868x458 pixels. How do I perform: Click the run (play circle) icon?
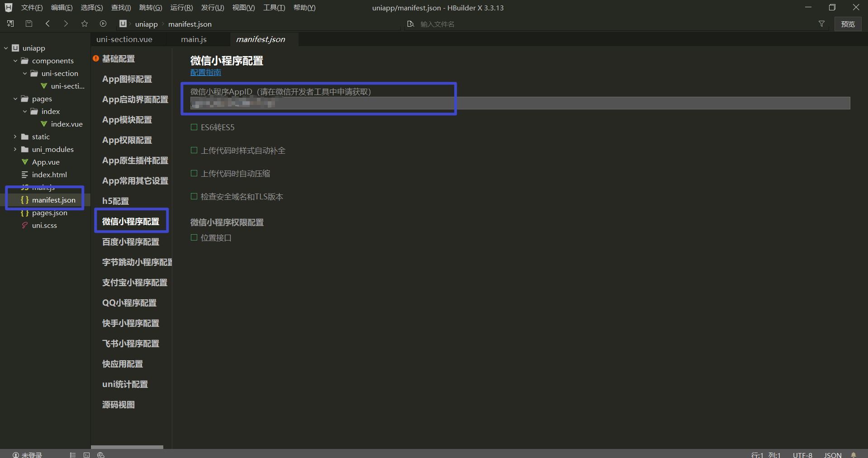(x=103, y=24)
